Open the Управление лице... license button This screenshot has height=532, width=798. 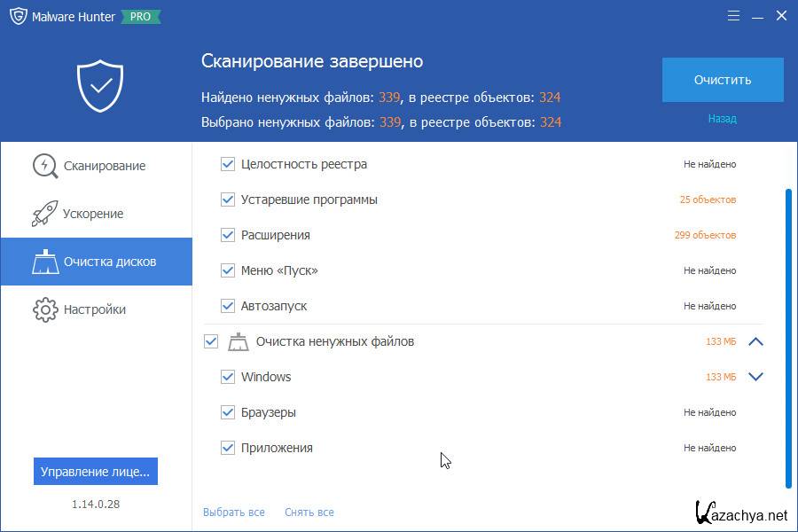pyautogui.click(x=96, y=472)
